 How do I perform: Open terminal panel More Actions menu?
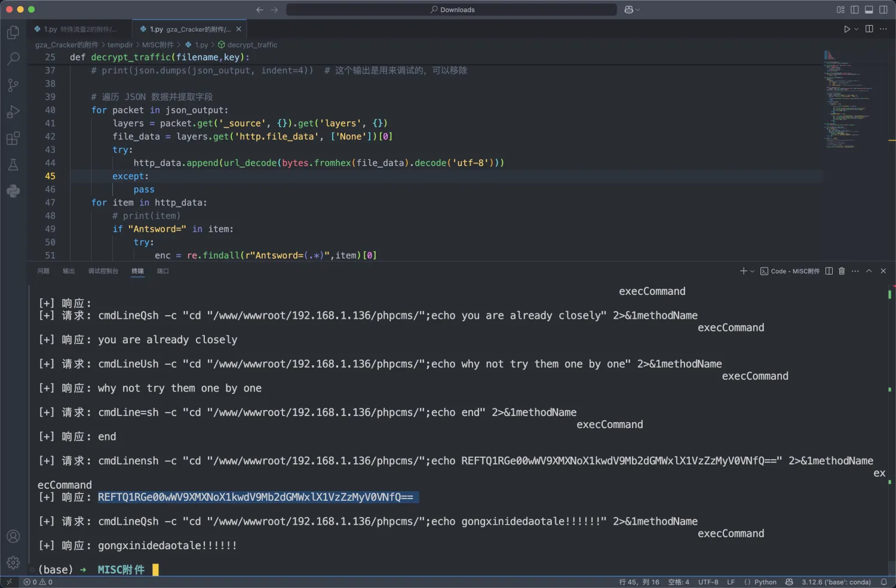[855, 271]
